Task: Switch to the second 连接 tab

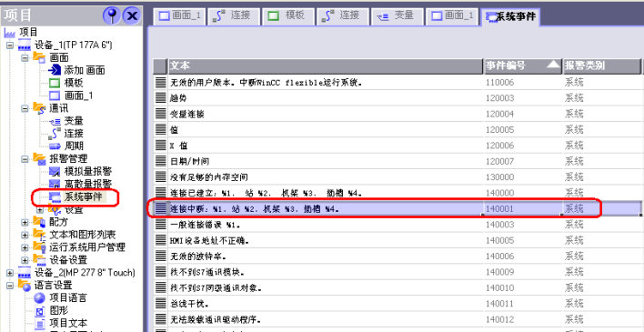Action: tap(343, 16)
